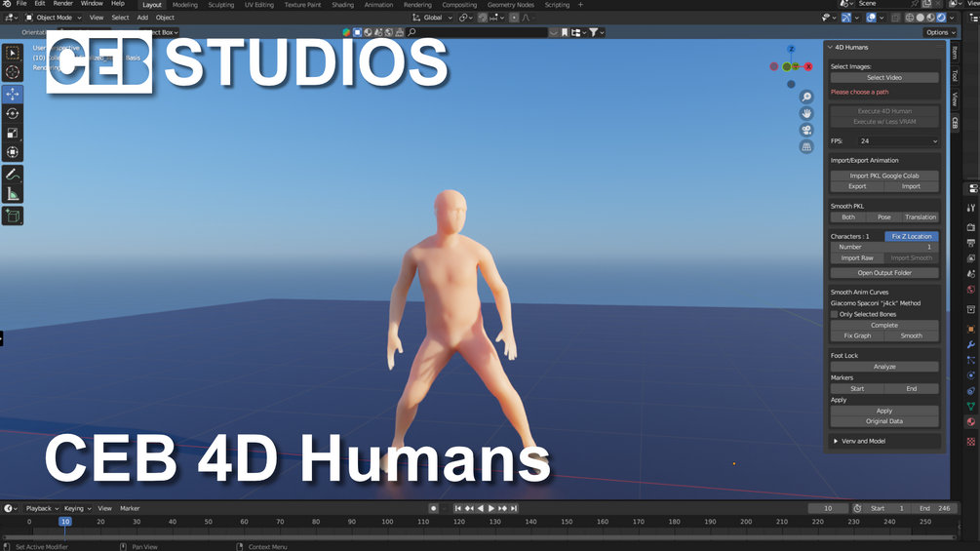Toggle the snapping magnet icon
This screenshot has height=551, width=980.
(483, 18)
